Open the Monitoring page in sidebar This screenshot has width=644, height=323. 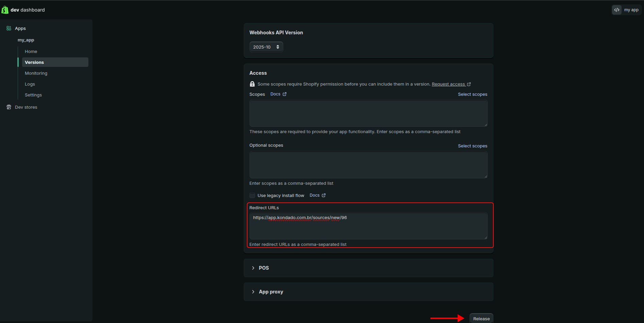[36, 73]
